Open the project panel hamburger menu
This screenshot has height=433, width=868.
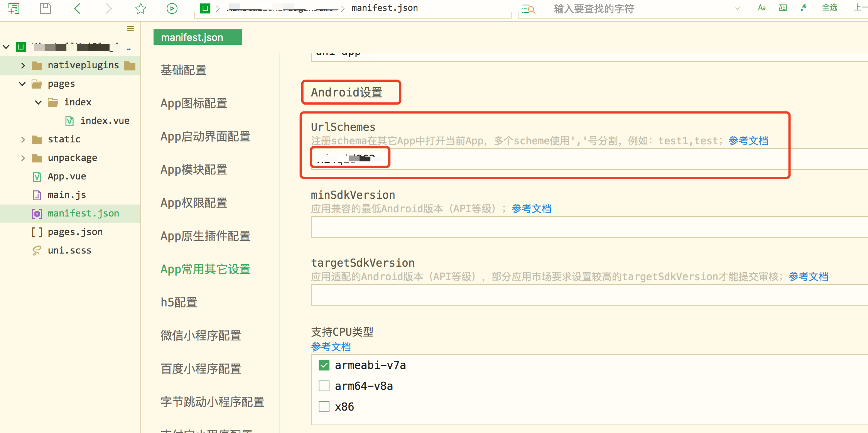click(x=130, y=29)
